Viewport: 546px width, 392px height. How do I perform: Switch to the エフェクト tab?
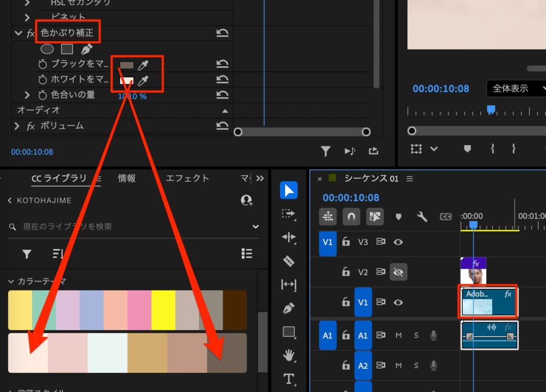click(187, 178)
